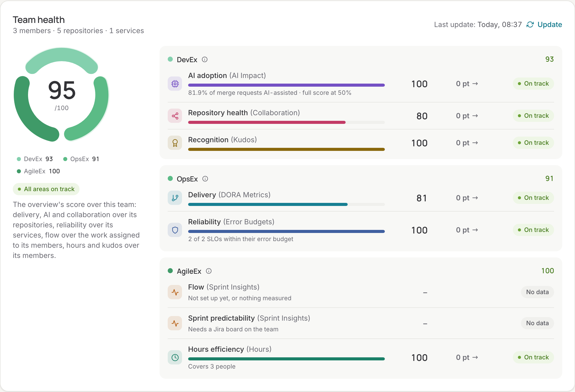Click the Repository health share icon
Screen dimensions: 575x392
pos(175,116)
